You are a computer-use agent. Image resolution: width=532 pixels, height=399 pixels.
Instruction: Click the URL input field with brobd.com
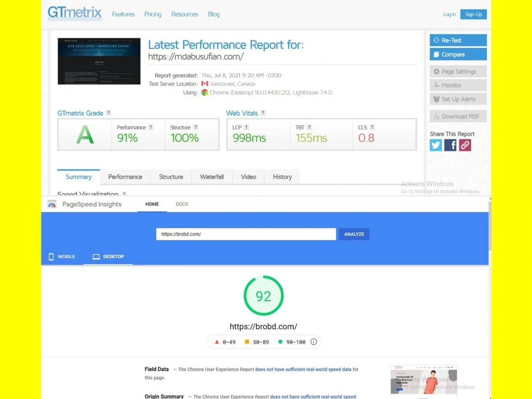coord(246,234)
